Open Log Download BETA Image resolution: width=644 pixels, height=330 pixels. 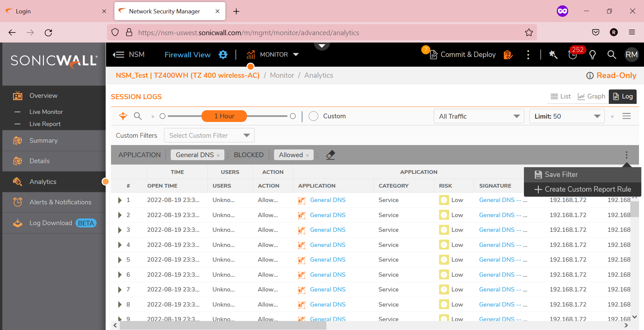point(54,223)
